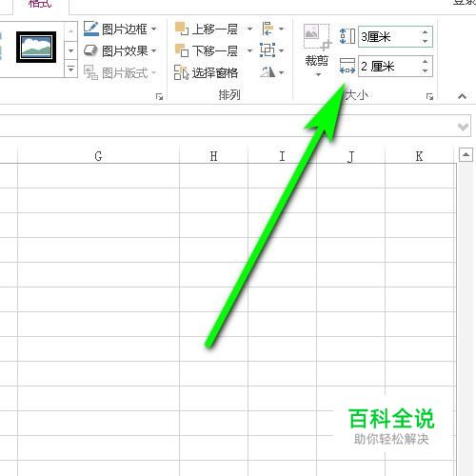
Task: Select the black-framed picture style thumbnail
Action: 36,47
